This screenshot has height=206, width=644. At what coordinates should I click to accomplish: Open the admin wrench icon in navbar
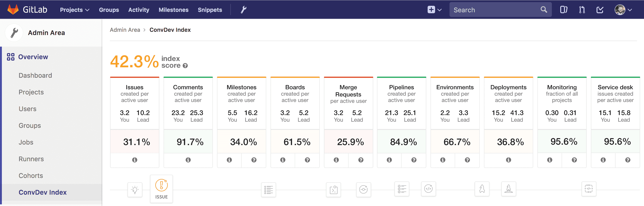tap(243, 10)
